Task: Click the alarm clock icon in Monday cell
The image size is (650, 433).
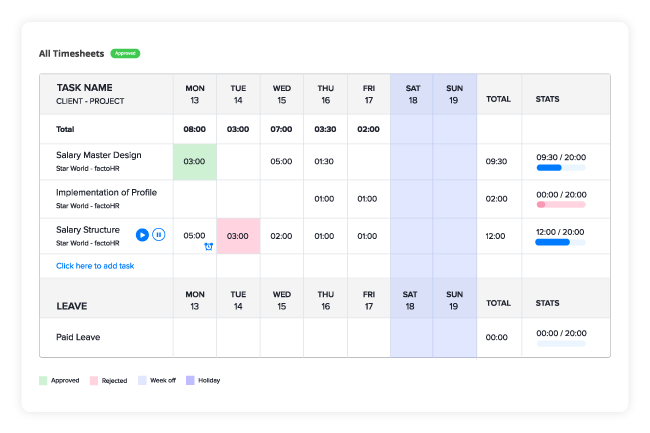Action: (x=209, y=247)
